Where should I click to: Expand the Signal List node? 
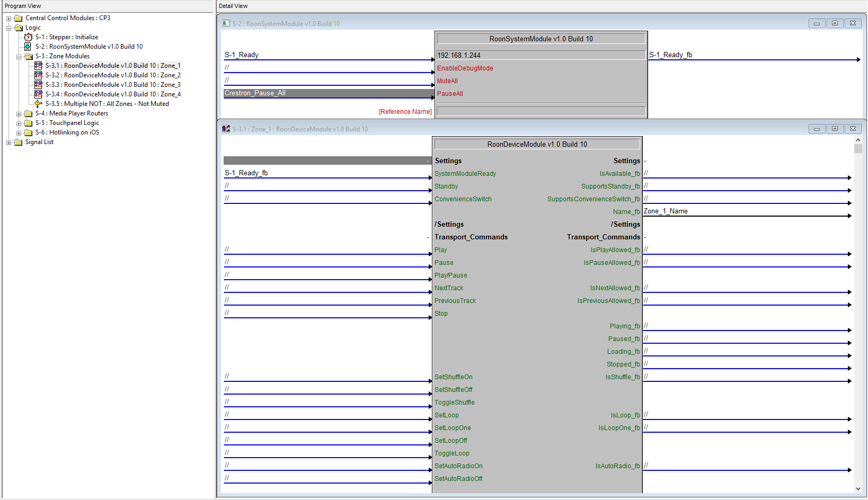tap(9, 142)
